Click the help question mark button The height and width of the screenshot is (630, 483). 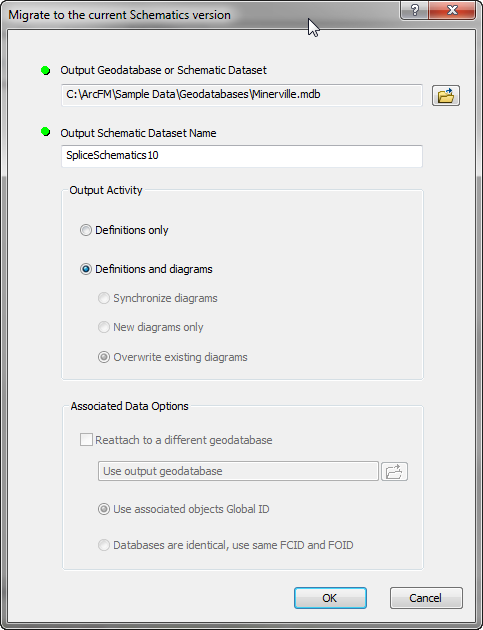[414, 10]
